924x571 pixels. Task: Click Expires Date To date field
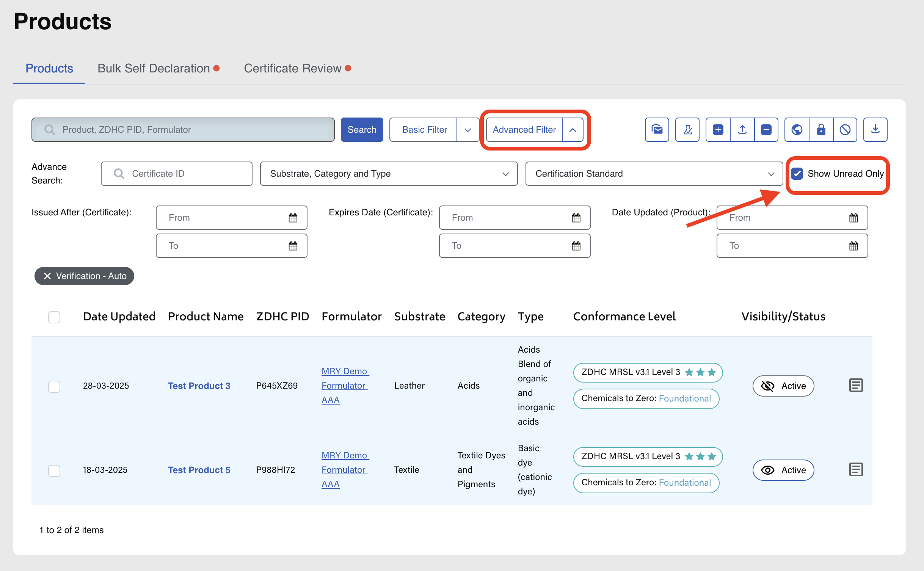point(515,246)
